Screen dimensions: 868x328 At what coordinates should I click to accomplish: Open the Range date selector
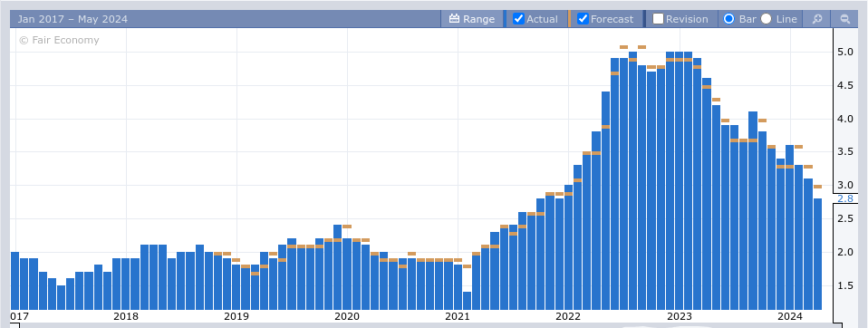472,19
